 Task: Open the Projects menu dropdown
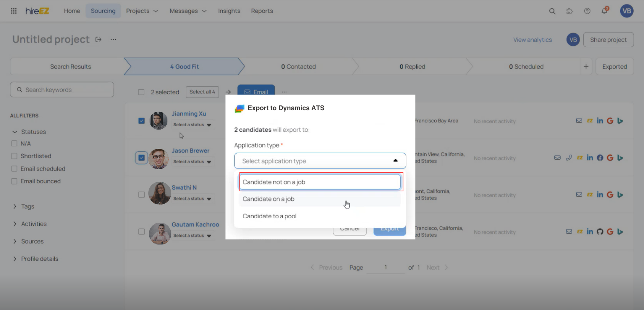[x=142, y=11]
